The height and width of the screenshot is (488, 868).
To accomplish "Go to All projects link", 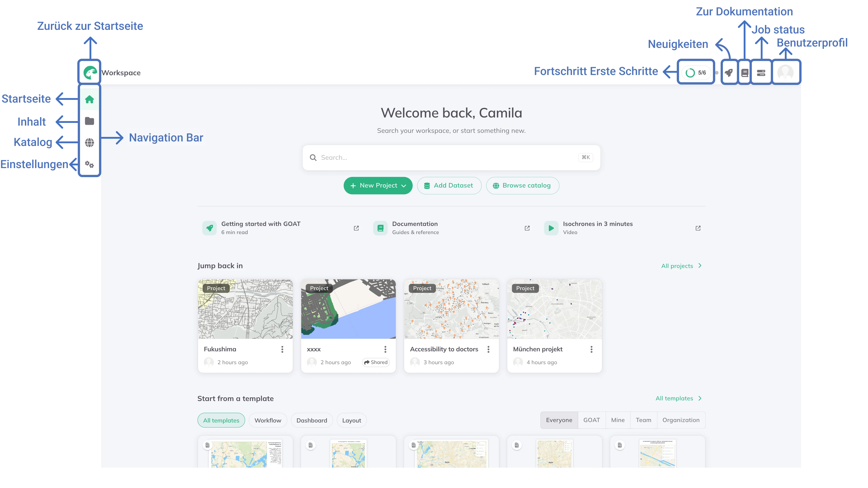I will pyautogui.click(x=682, y=266).
